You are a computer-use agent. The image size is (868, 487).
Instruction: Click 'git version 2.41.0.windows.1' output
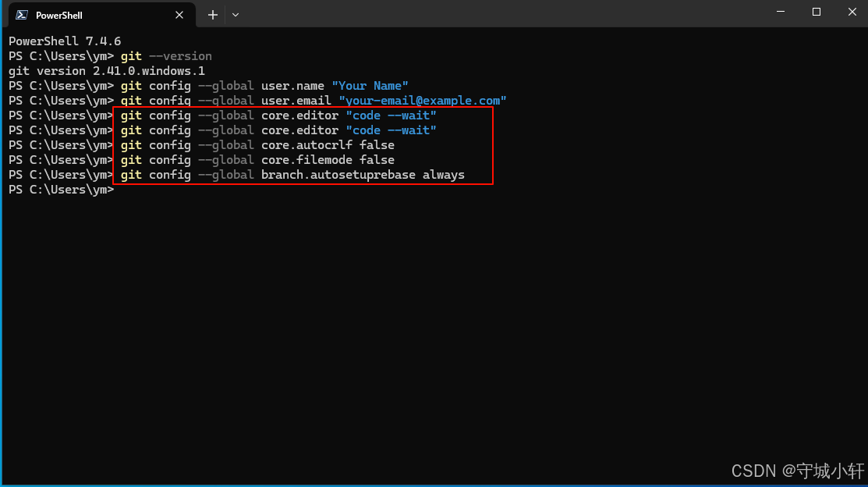[106, 71]
